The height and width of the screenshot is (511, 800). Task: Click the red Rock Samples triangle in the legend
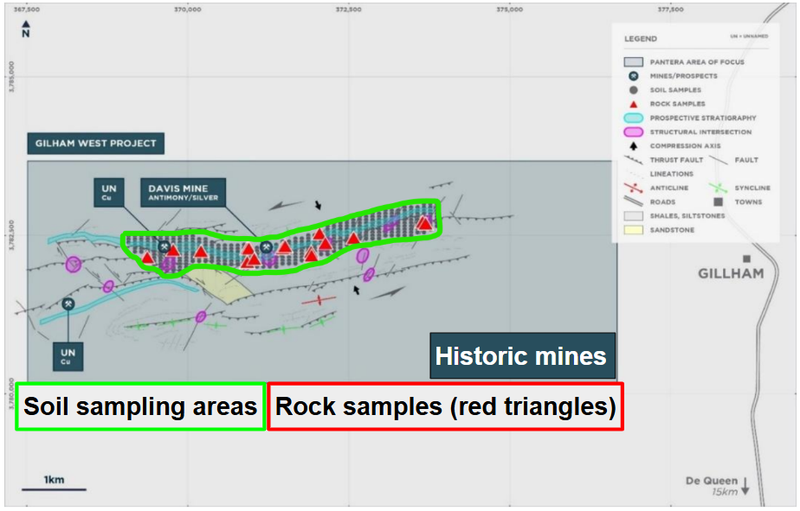[634, 104]
